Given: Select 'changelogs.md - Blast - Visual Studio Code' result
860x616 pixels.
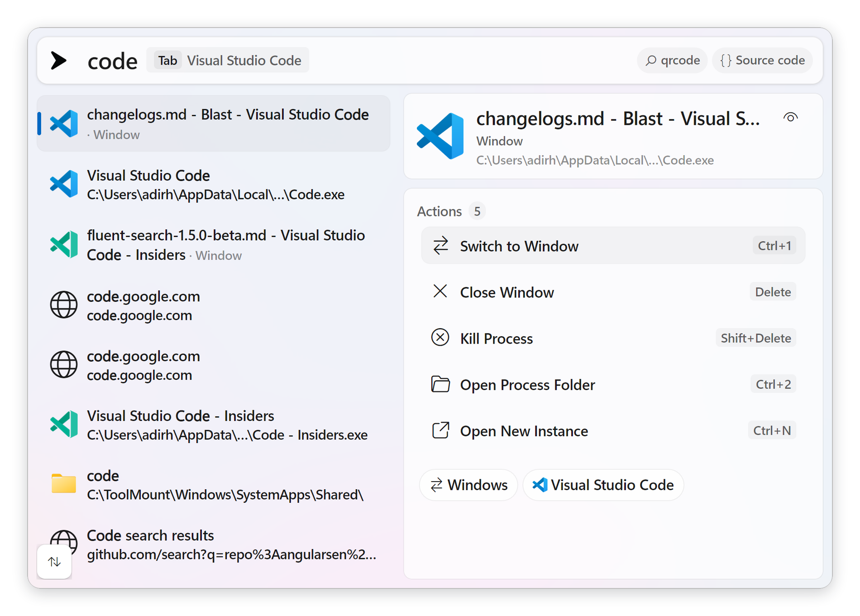Looking at the screenshot, I should pyautogui.click(x=214, y=123).
